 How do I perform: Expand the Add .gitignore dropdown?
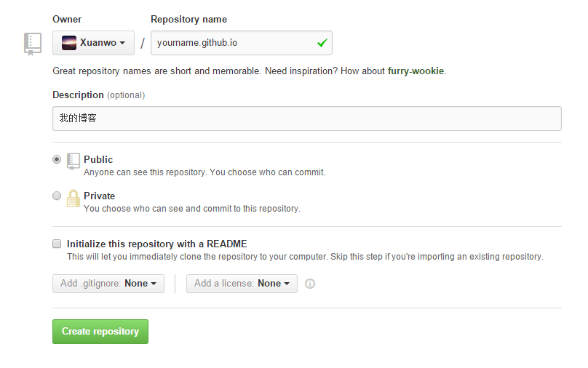tap(108, 284)
